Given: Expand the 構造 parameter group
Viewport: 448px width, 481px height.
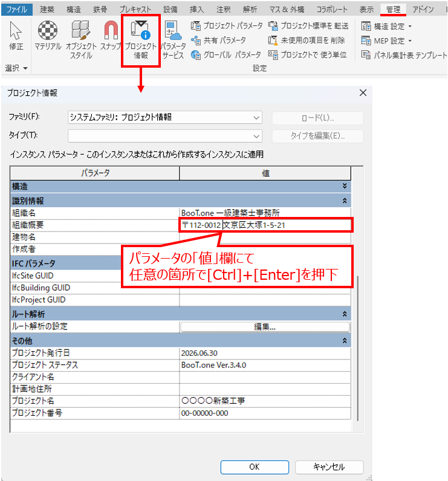Looking at the screenshot, I should coord(345,186).
